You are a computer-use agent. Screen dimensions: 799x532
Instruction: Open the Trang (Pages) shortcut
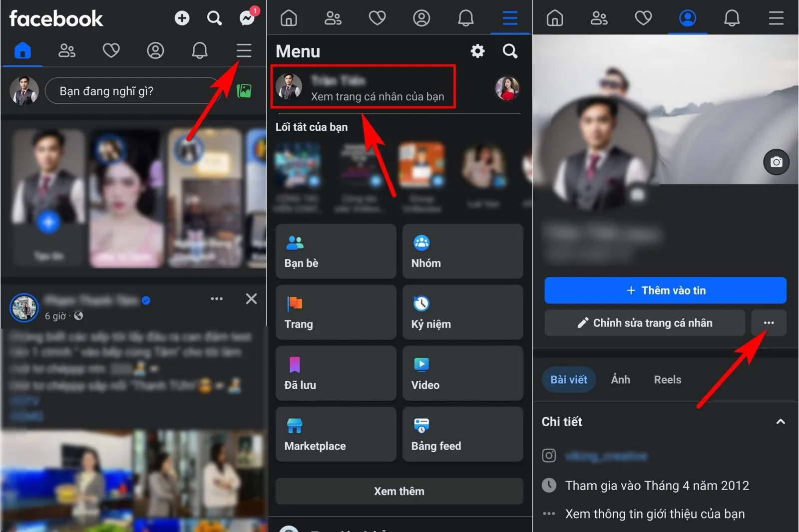click(336, 312)
